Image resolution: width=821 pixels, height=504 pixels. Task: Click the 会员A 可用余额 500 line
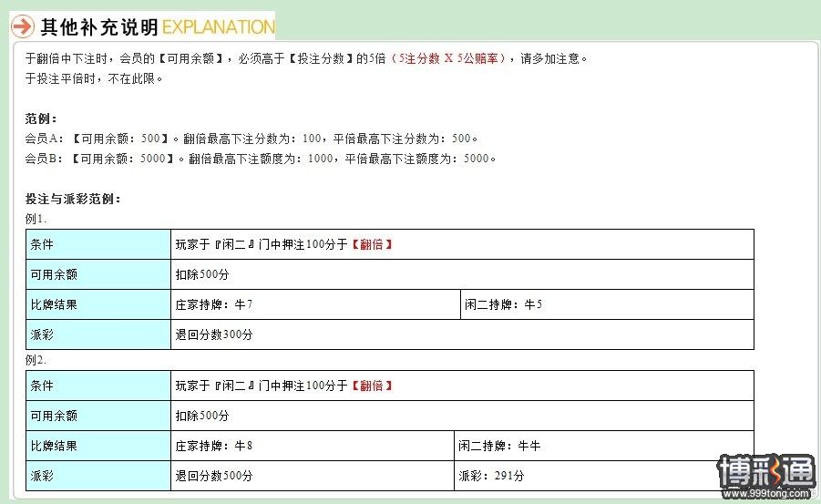[x=251, y=139]
